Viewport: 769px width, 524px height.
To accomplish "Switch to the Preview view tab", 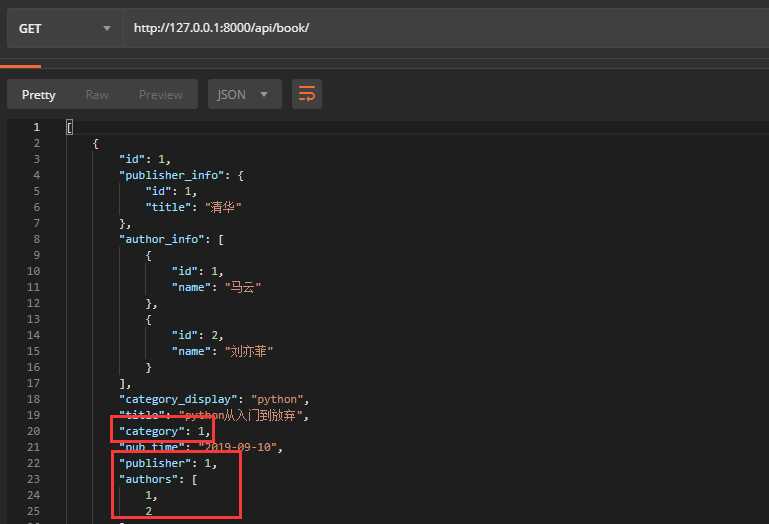I will (x=160, y=95).
